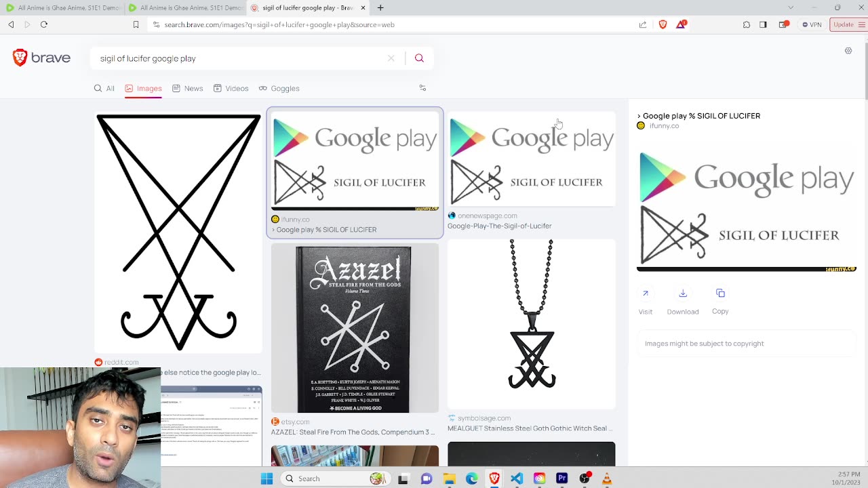868x488 pixels.
Task: Click the 'Google-Play-The-Sigil-of-Lucifer' caption
Action: click(500, 226)
